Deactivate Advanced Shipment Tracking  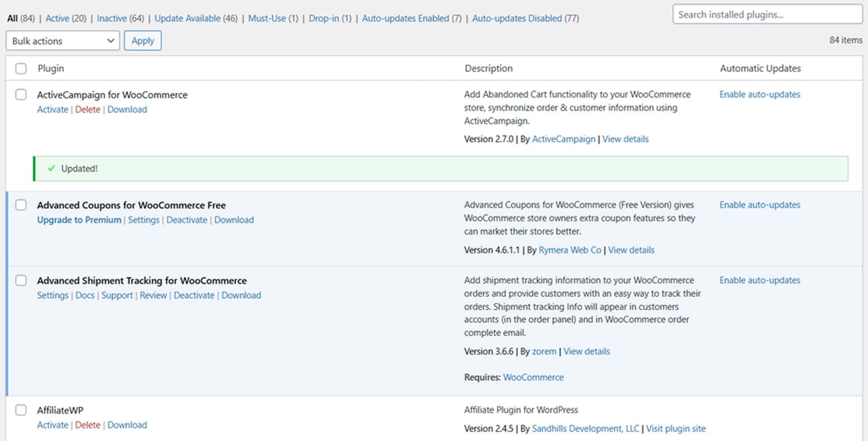click(195, 295)
